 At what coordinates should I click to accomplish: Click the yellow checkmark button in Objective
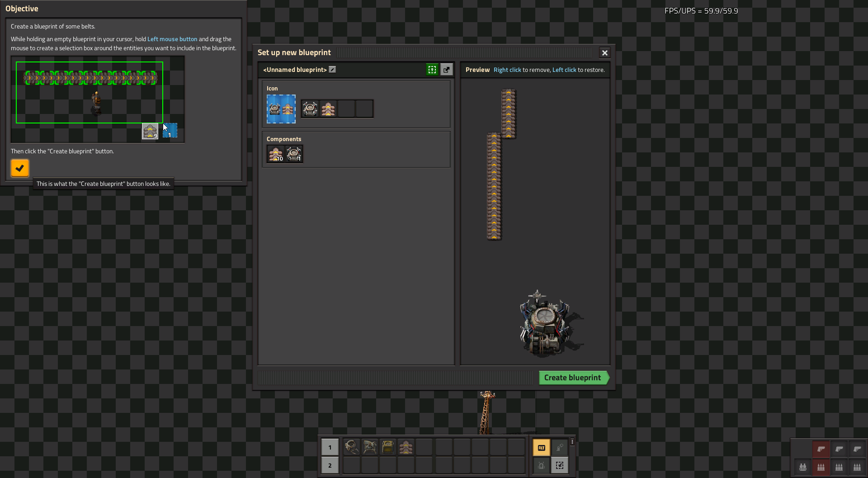click(20, 168)
